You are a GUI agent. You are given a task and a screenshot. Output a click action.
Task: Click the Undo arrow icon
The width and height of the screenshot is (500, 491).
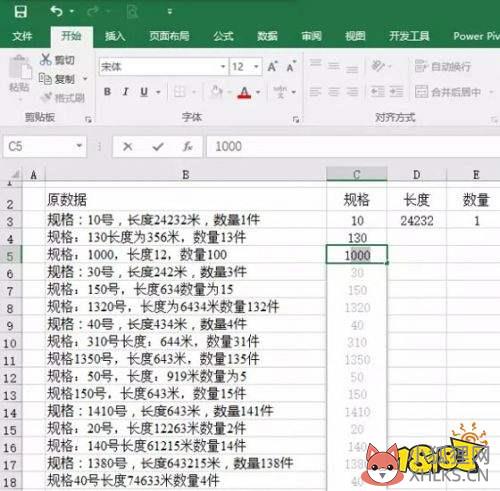point(57,12)
